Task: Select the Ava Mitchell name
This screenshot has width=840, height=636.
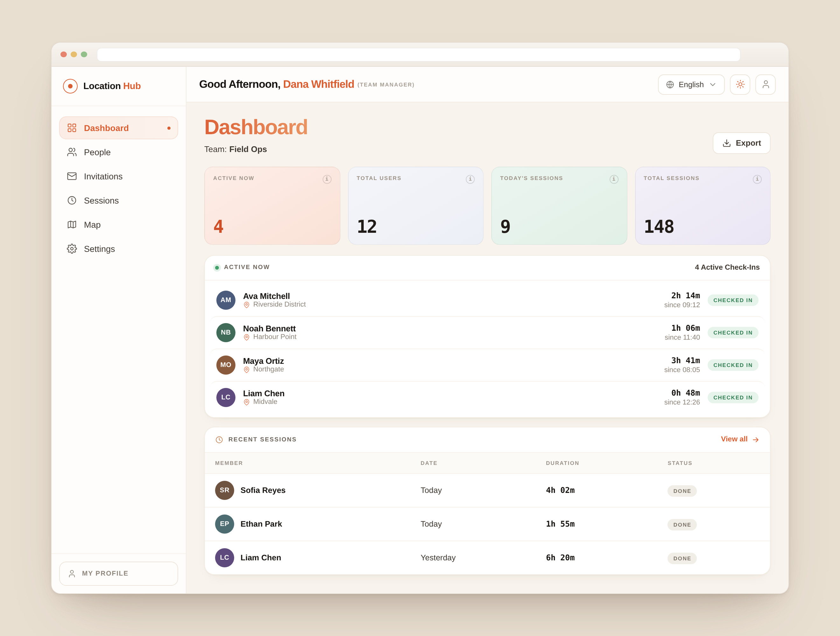Action: coord(266,296)
